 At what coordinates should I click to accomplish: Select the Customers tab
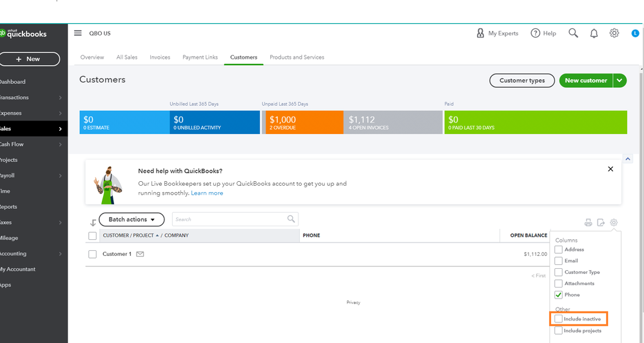point(244,57)
